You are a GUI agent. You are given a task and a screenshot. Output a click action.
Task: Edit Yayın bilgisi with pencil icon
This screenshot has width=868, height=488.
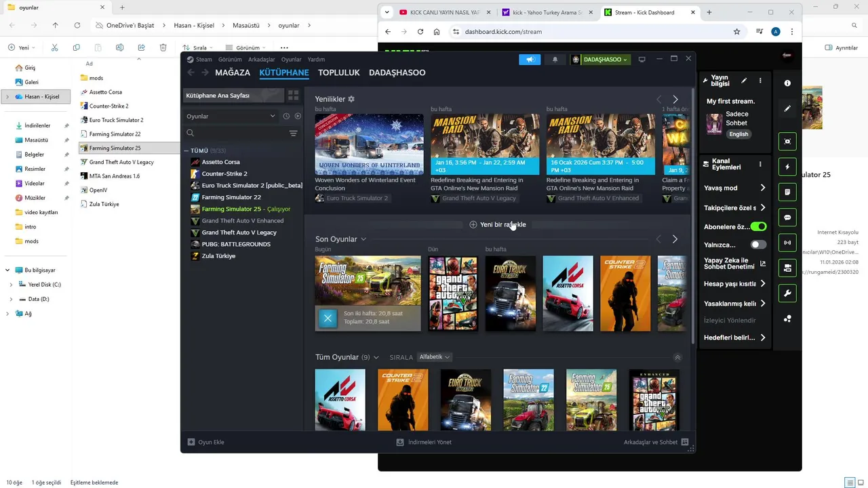tap(744, 81)
